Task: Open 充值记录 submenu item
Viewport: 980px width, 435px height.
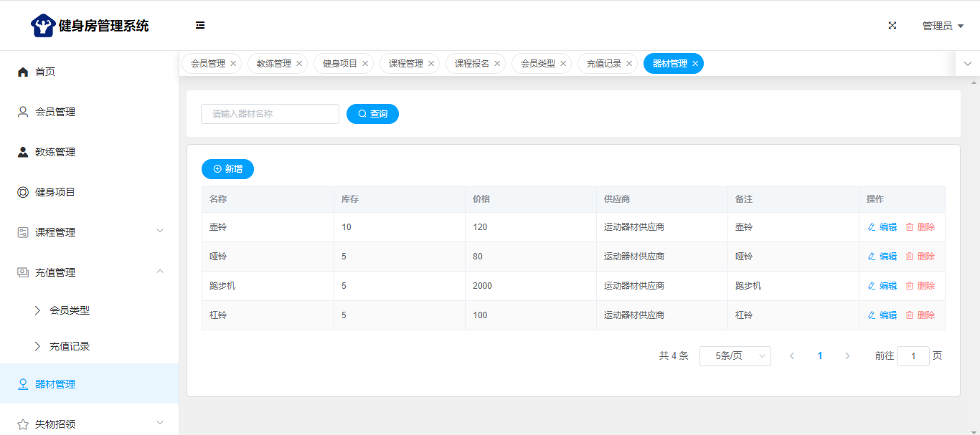Action: point(70,346)
